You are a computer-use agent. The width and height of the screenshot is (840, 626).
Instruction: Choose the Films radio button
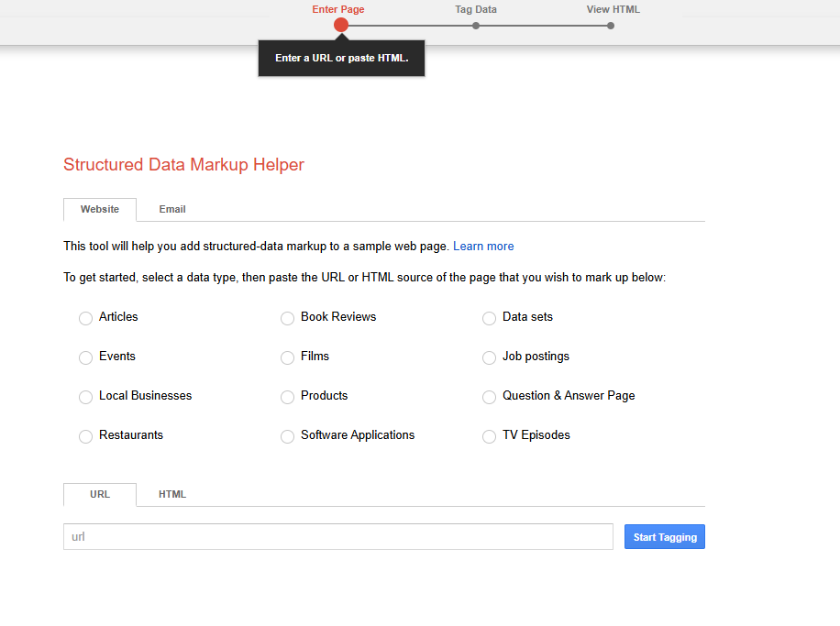click(x=288, y=357)
